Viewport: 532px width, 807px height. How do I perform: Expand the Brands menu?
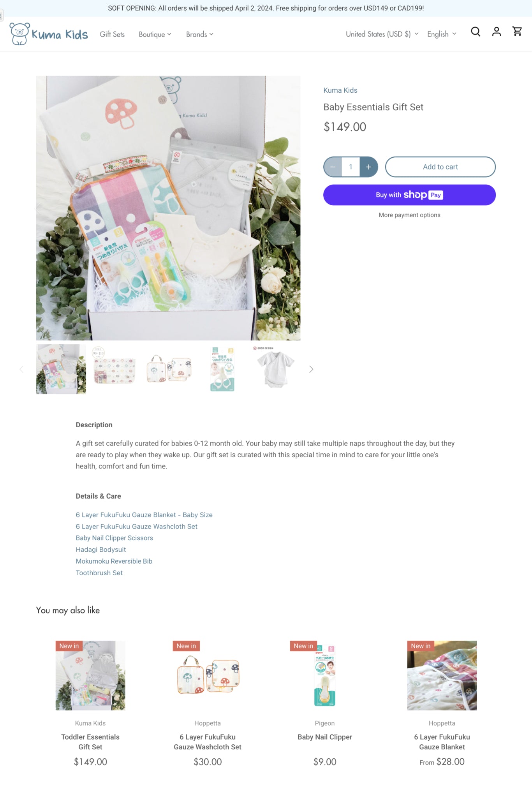[x=200, y=34]
